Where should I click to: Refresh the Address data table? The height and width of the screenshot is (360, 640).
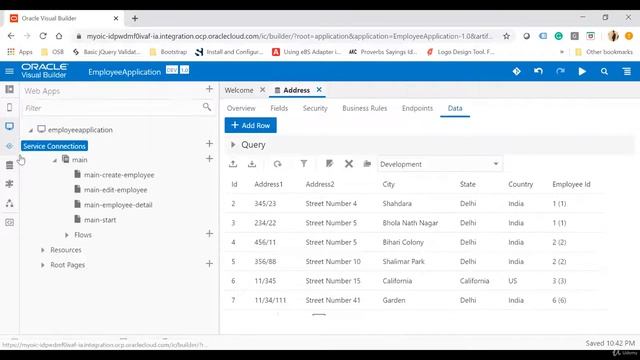tap(278, 164)
